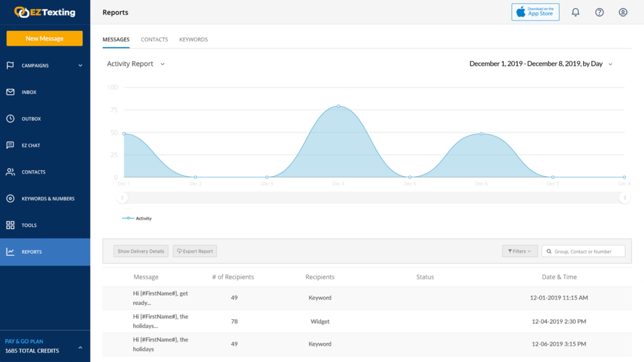Expand the Pay & Go Plan credits panel
The width and height of the screenshot is (644, 362).
coord(80,348)
